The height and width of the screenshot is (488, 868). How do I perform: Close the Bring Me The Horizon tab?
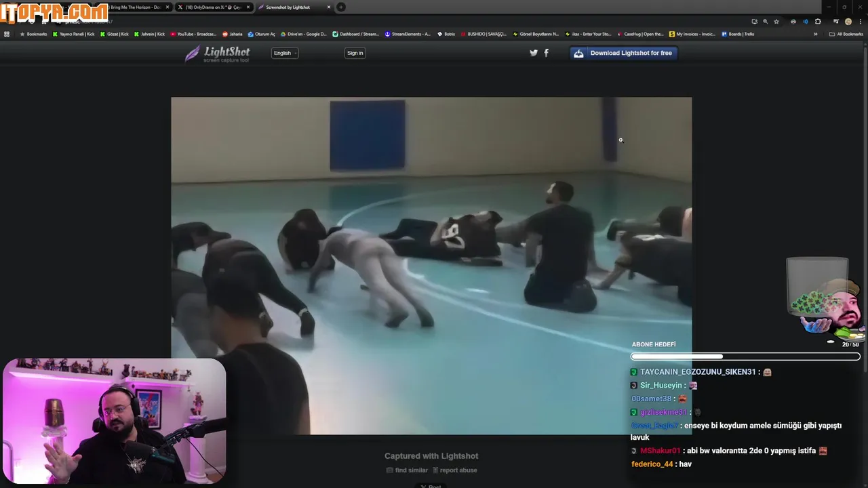click(x=167, y=7)
